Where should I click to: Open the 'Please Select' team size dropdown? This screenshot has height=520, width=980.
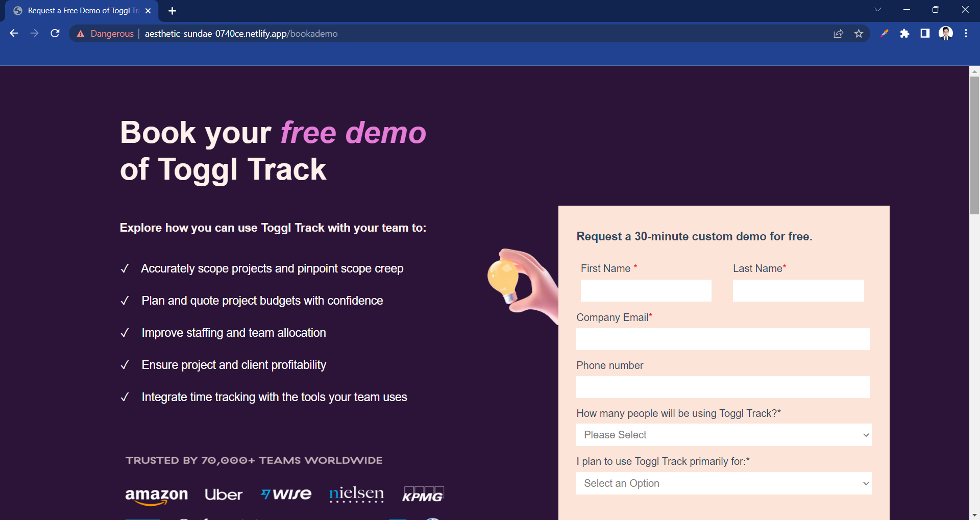(724, 435)
